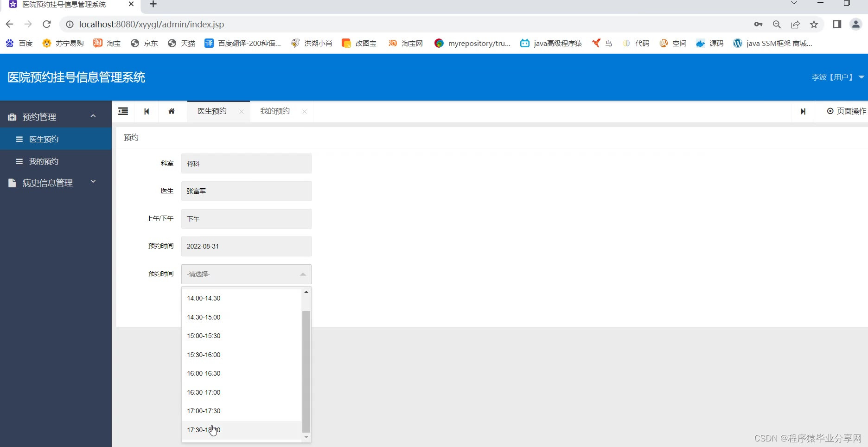The image size is (868, 447).
Task: Select time slot 15:30-16:00
Action: 242,355
